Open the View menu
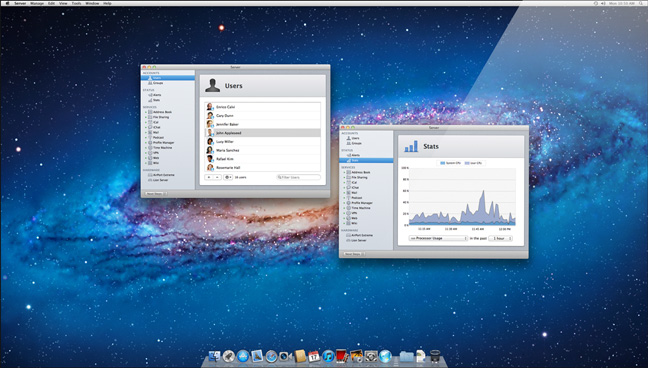Viewport: 648px width, 368px height. pyautogui.click(x=63, y=3)
